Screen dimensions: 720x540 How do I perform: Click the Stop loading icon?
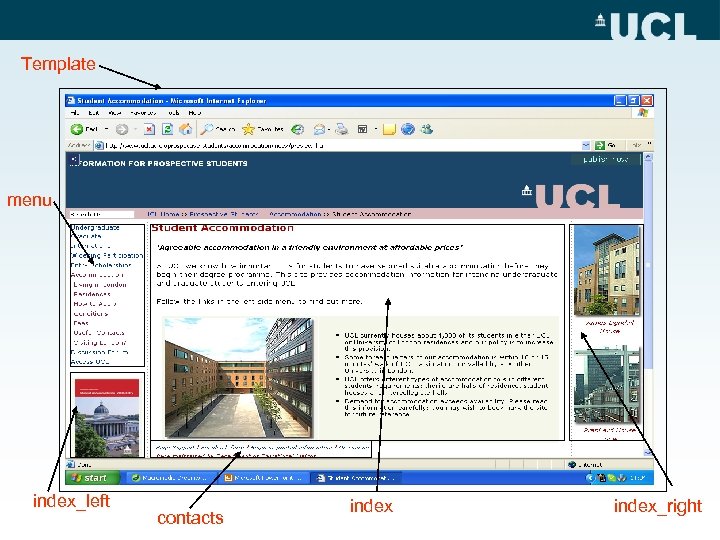click(x=149, y=129)
